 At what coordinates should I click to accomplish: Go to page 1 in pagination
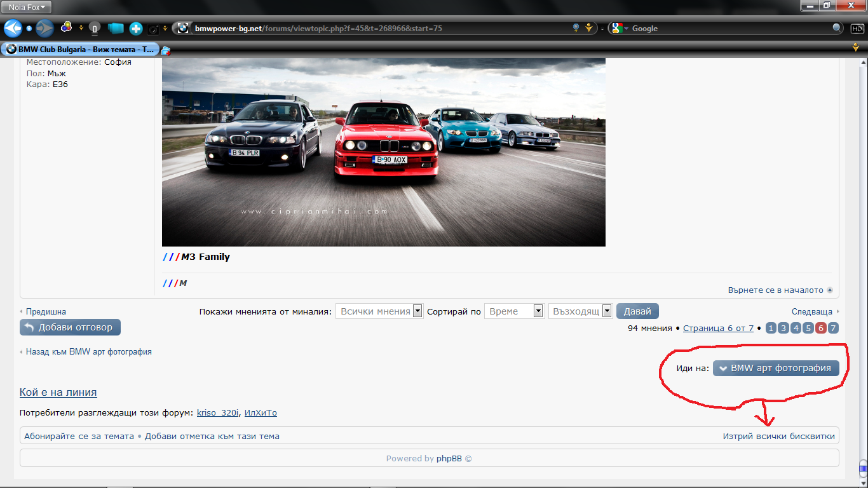tap(771, 328)
